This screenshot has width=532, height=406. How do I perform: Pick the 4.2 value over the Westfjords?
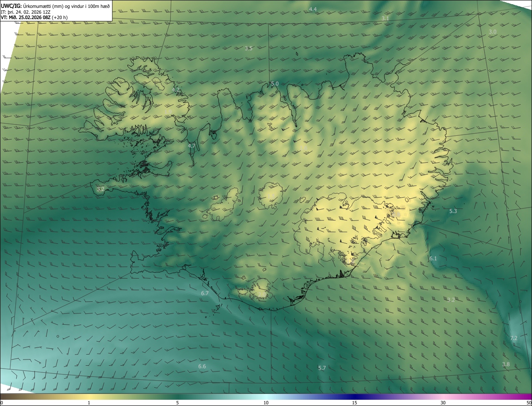pos(176,89)
